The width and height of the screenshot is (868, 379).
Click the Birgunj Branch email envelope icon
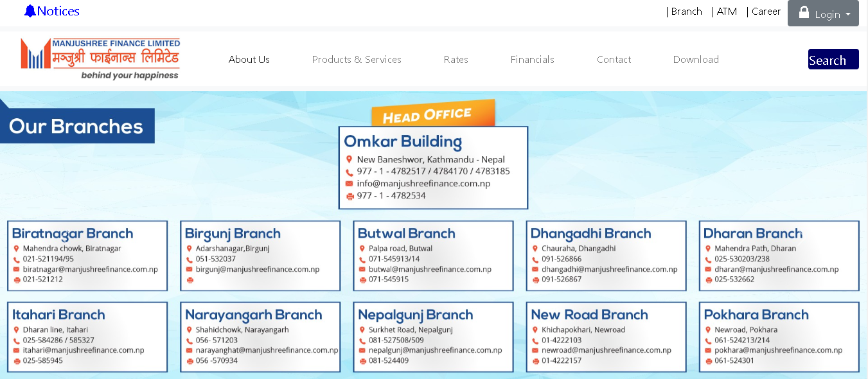click(190, 270)
